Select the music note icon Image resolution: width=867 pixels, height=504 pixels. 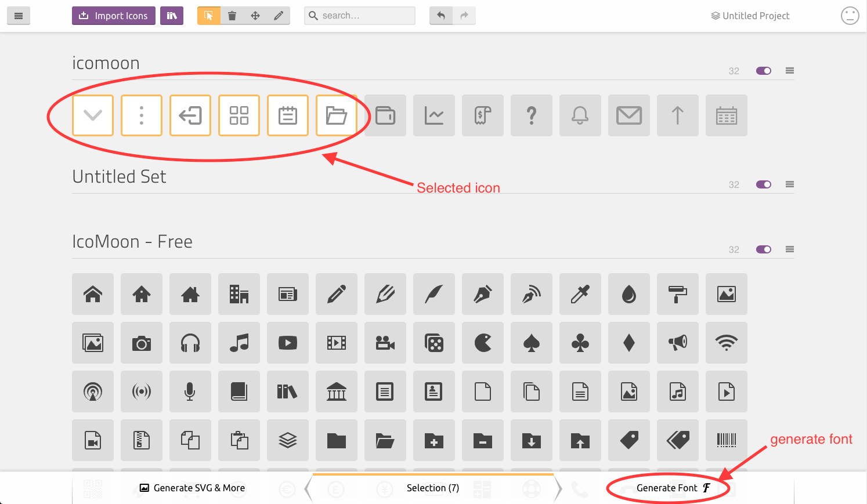[239, 343]
